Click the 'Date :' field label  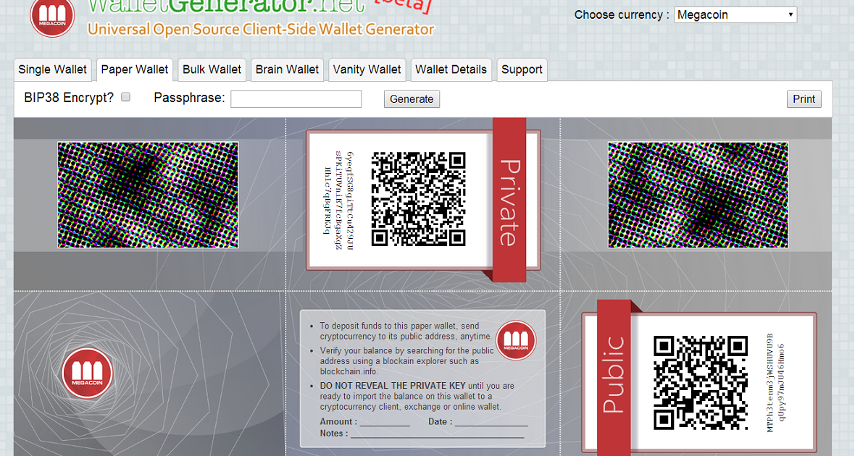click(x=440, y=422)
